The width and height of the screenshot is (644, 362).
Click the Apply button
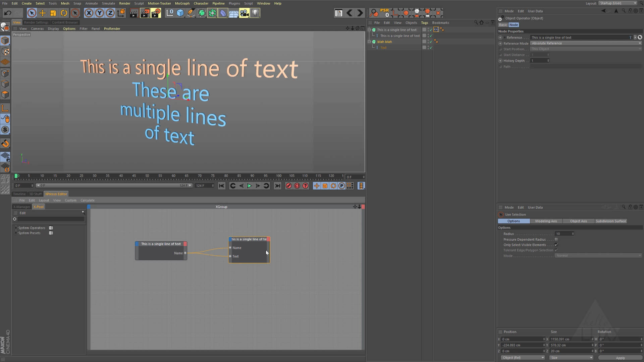pyautogui.click(x=620, y=358)
